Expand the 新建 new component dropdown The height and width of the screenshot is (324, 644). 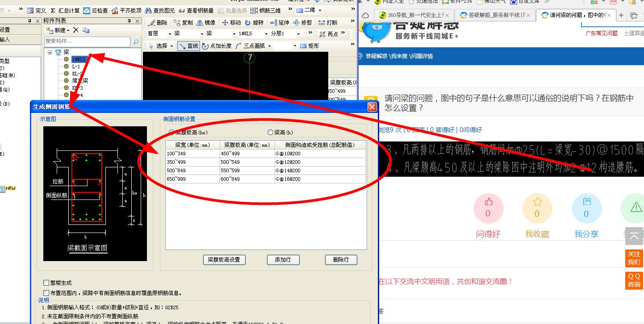[68, 30]
